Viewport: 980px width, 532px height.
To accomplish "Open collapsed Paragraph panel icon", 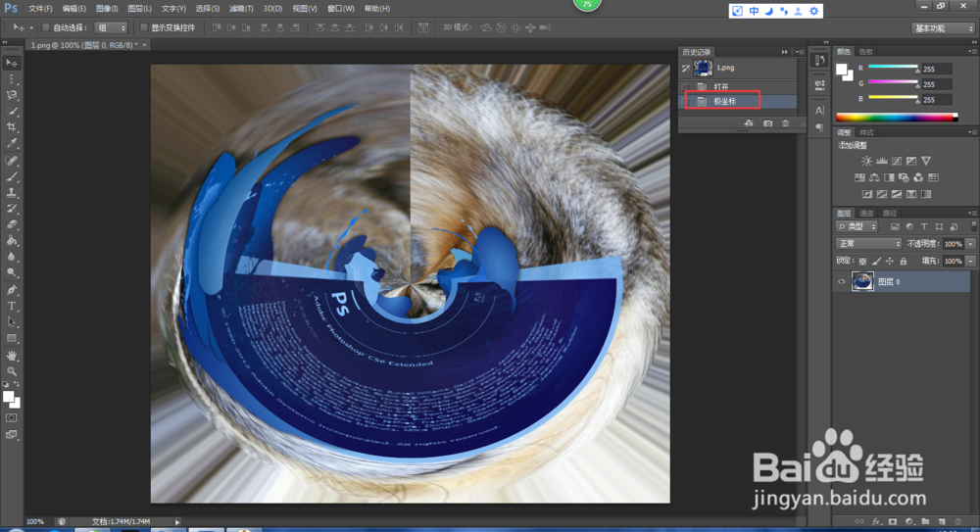I will pyautogui.click(x=819, y=127).
